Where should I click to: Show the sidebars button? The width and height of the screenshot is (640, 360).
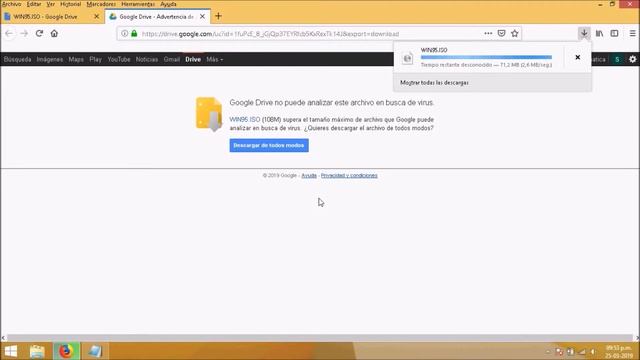click(614, 33)
